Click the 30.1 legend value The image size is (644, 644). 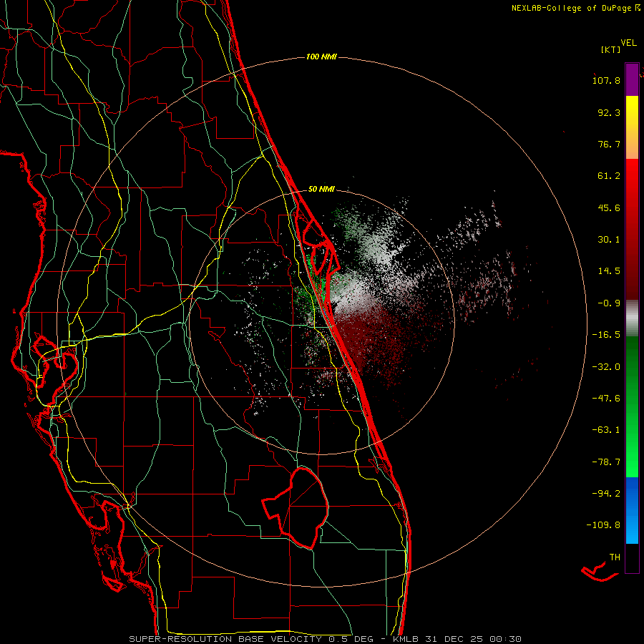click(x=609, y=240)
